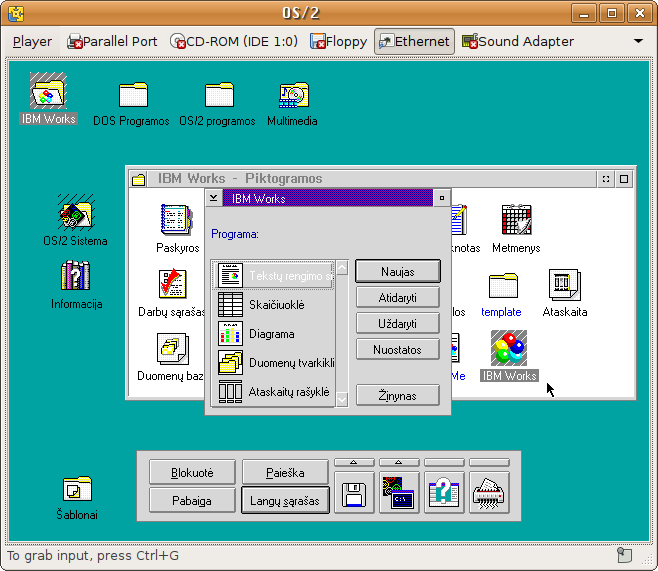The image size is (658, 571).
Task: Open the template folder icon
Action: (x=503, y=285)
